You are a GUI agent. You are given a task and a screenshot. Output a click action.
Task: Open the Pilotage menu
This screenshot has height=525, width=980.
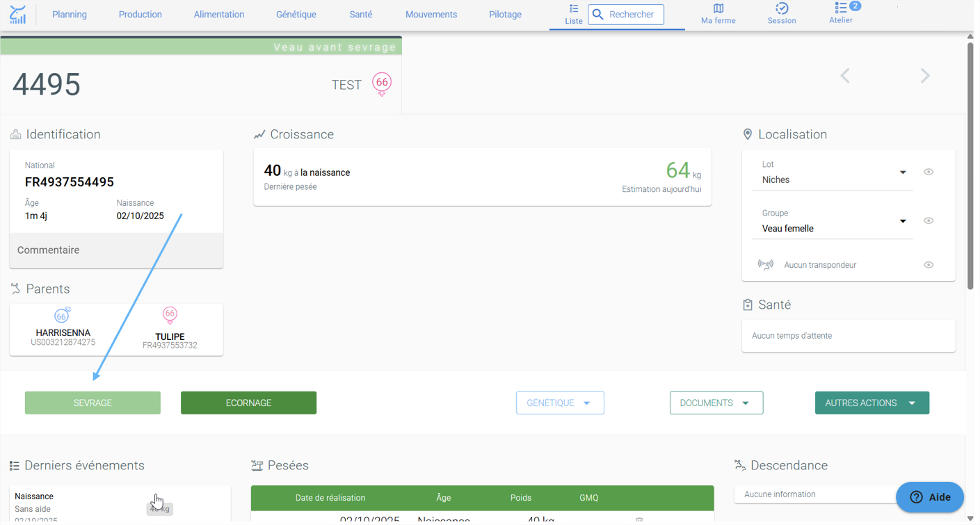coord(505,15)
